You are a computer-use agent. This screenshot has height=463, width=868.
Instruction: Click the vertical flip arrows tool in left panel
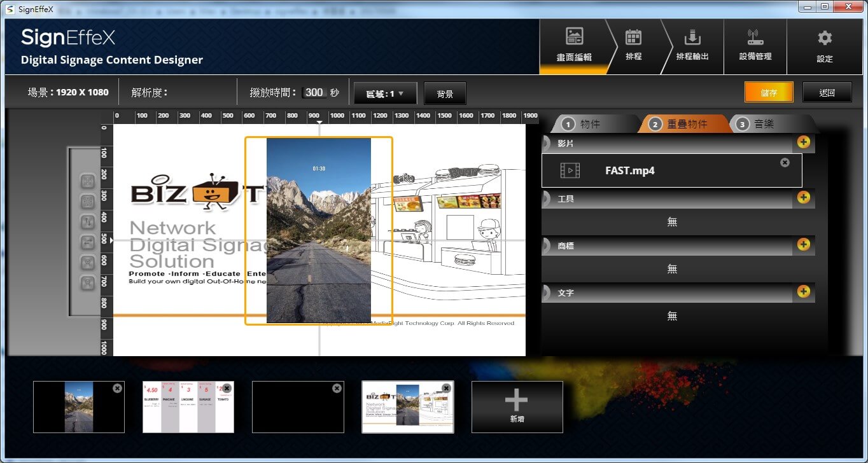(87, 222)
